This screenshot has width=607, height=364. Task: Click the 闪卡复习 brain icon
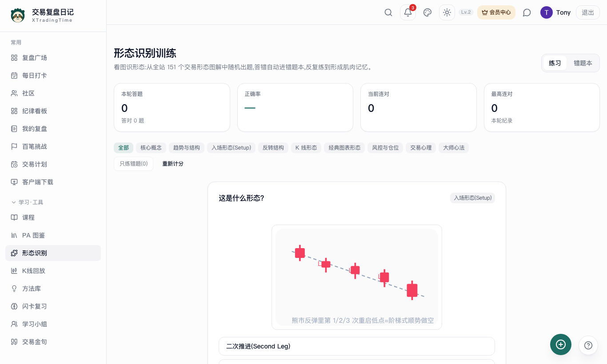[x=14, y=306]
